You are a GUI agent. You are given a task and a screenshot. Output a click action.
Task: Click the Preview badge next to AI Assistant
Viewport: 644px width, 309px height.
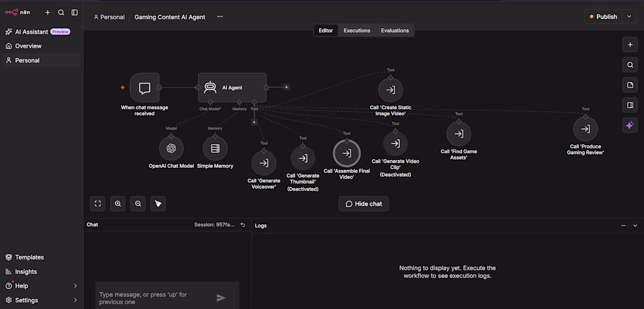(60, 32)
